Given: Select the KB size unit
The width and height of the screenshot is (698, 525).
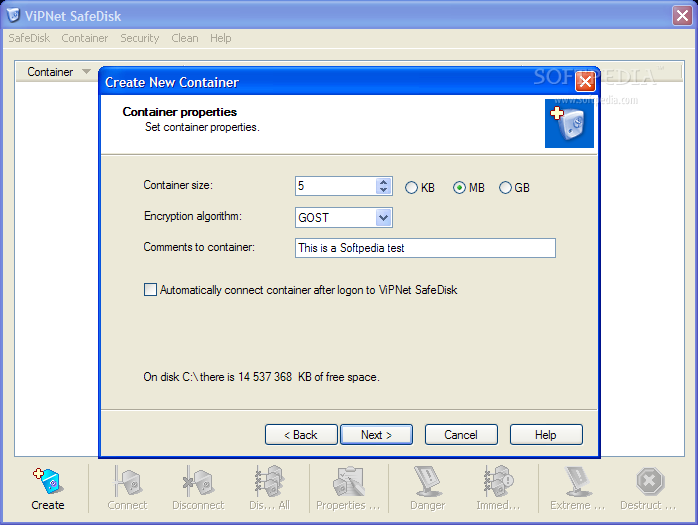Looking at the screenshot, I should 420,188.
